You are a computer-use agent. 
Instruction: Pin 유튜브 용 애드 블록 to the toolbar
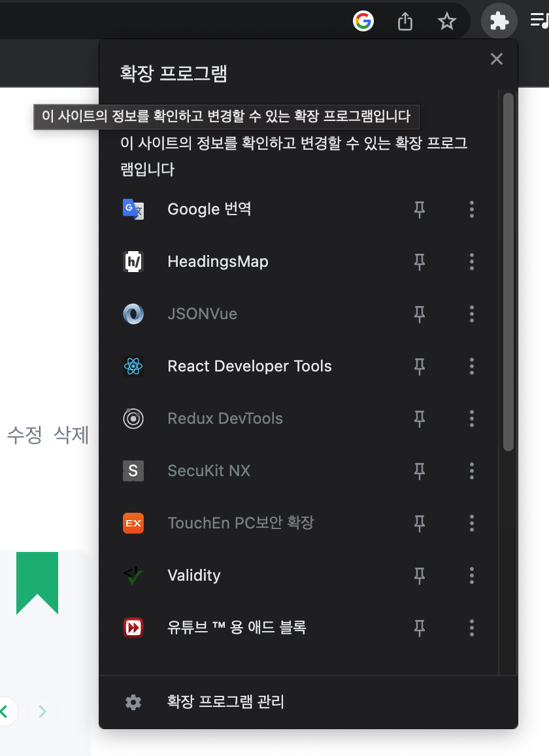(420, 628)
